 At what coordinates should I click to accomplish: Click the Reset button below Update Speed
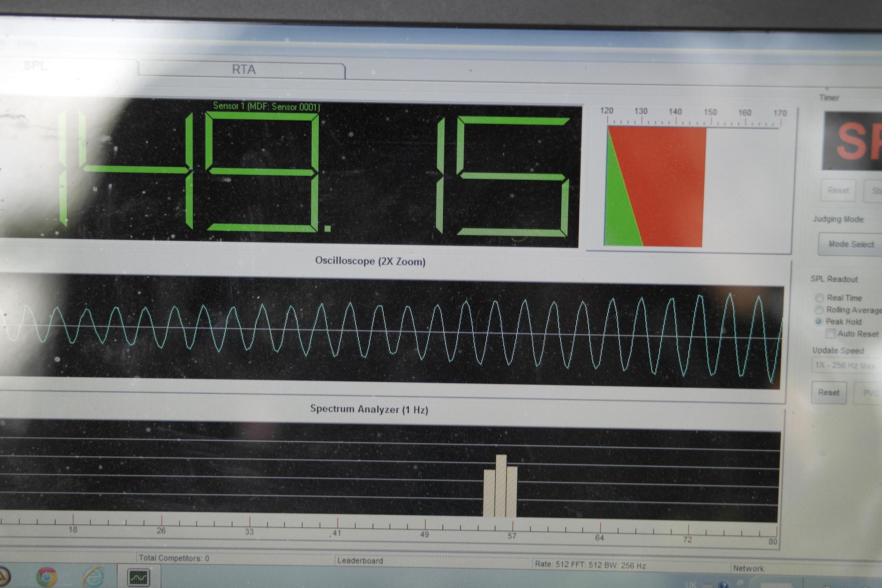coord(828,392)
